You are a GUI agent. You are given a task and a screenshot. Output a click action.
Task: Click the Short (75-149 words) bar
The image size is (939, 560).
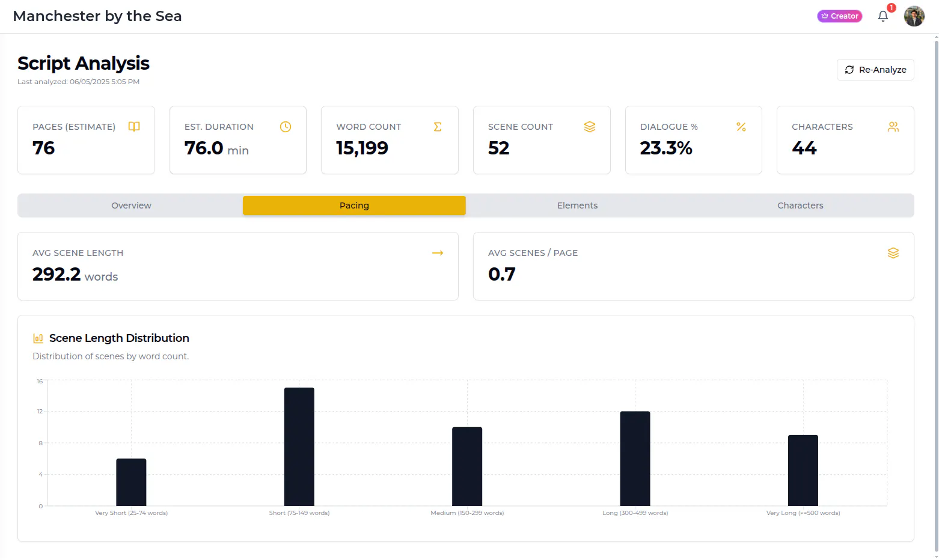point(299,446)
